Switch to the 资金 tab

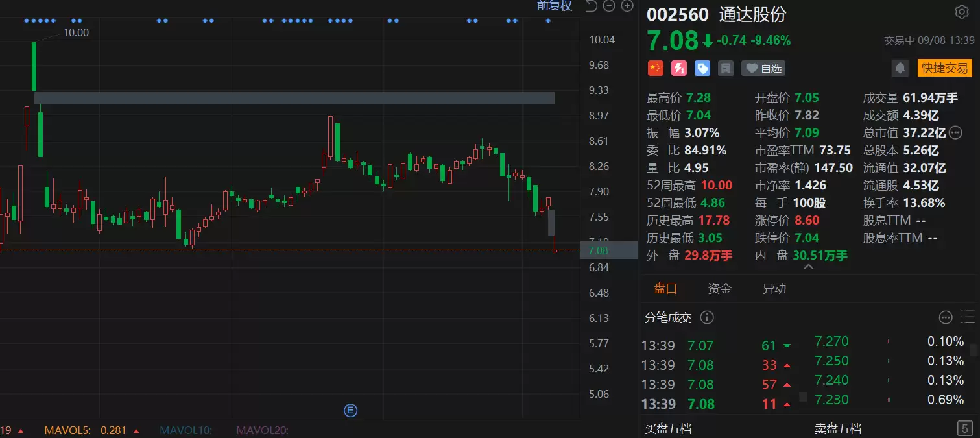(719, 289)
